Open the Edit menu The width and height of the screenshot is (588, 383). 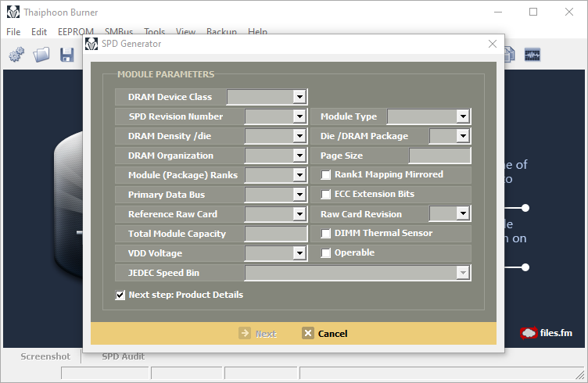39,32
